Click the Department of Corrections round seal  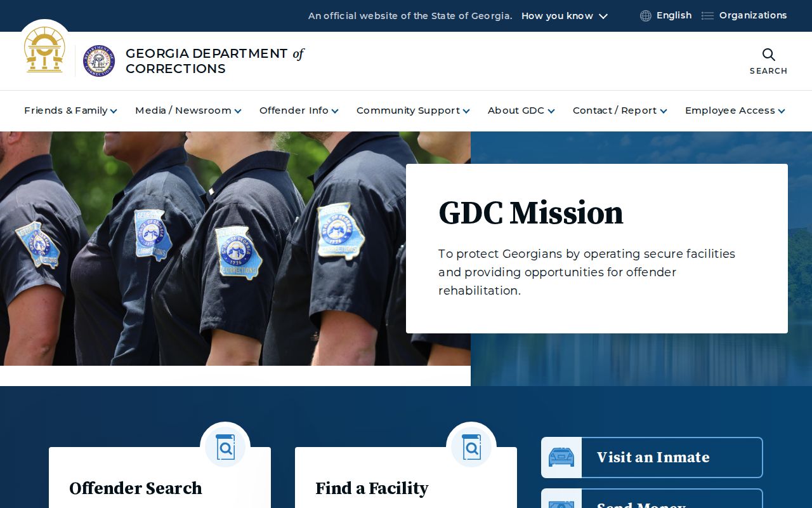point(99,61)
